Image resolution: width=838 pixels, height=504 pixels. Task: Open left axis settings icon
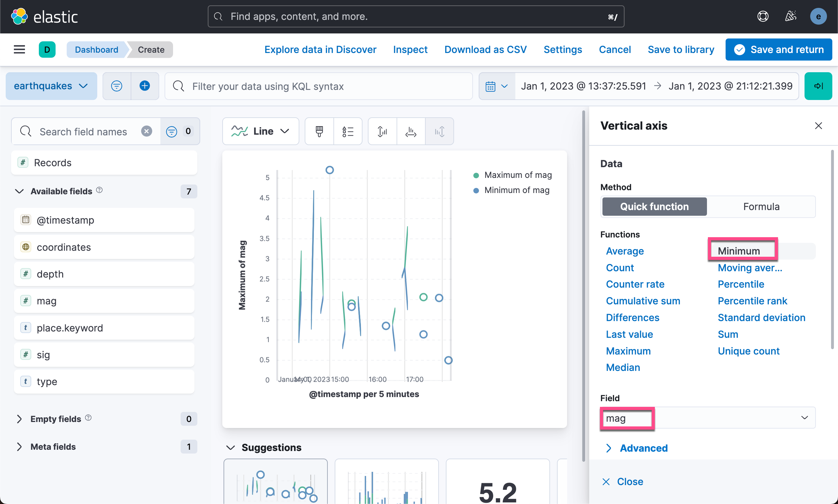coord(382,132)
